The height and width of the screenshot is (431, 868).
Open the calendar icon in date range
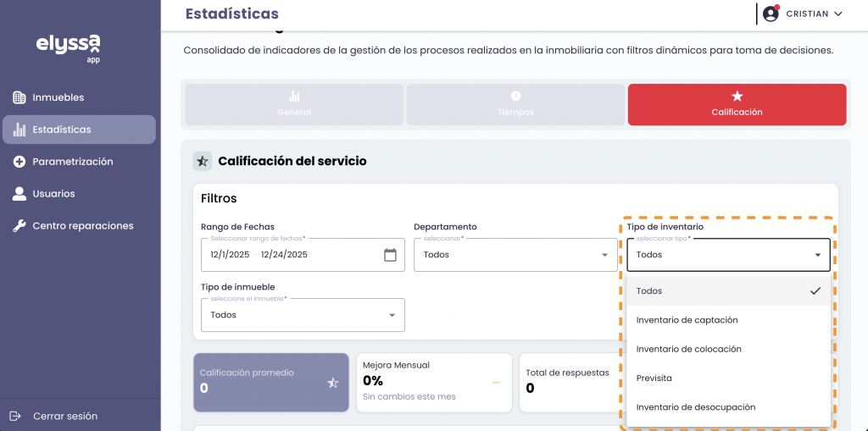tap(390, 255)
